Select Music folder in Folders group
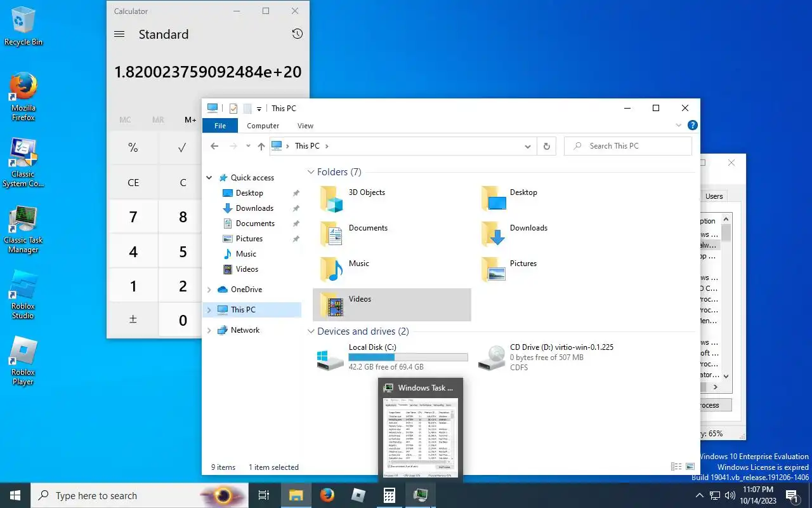Image resolution: width=812 pixels, height=508 pixels. click(x=392, y=270)
